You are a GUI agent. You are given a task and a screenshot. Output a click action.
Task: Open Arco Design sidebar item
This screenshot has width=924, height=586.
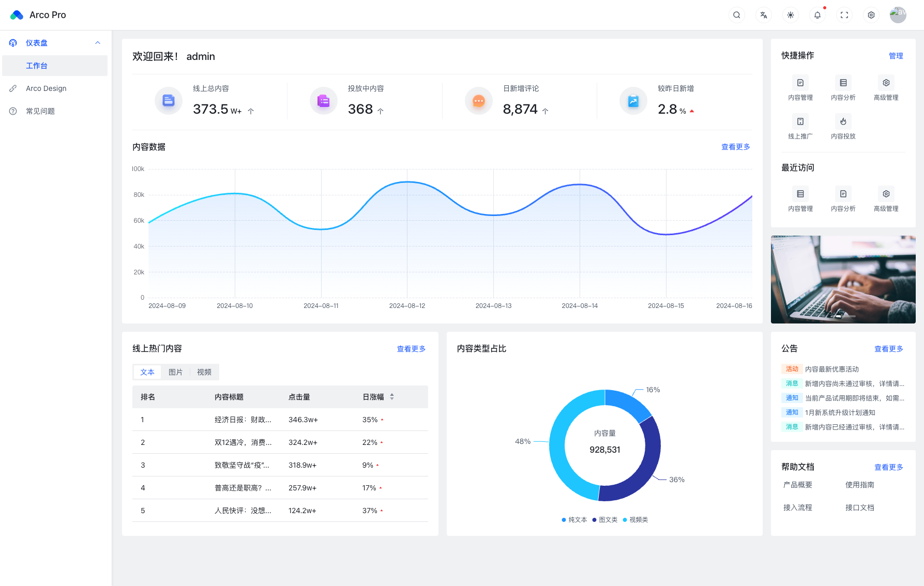[x=46, y=88]
